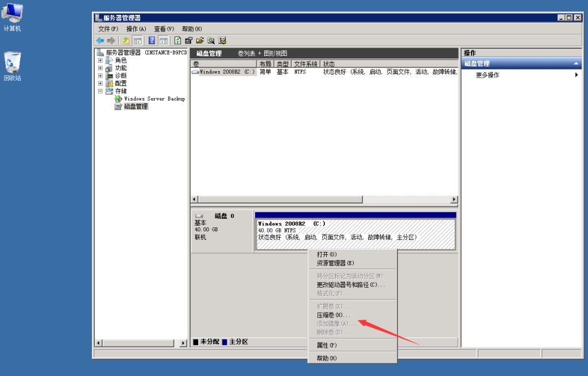Select 存储 in the console tree
The height and width of the screenshot is (376, 588).
pyautogui.click(x=121, y=91)
